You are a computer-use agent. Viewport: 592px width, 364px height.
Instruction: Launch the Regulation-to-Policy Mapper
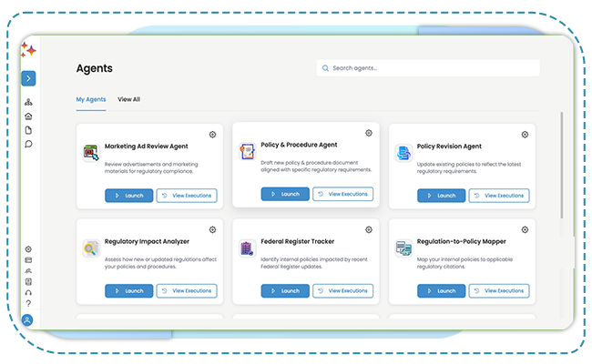tap(442, 291)
